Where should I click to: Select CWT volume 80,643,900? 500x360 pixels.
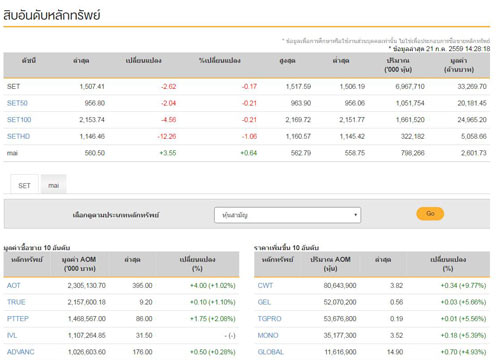click(340, 285)
